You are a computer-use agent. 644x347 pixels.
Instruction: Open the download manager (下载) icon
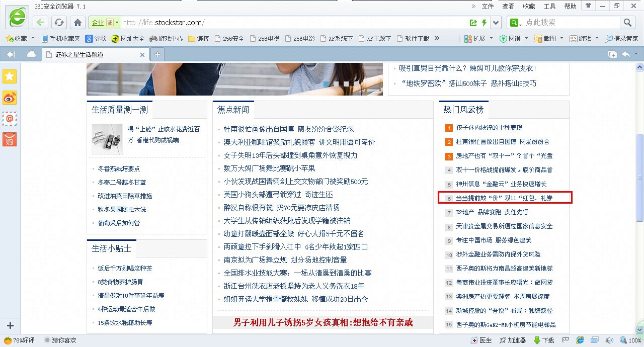[x=544, y=340]
